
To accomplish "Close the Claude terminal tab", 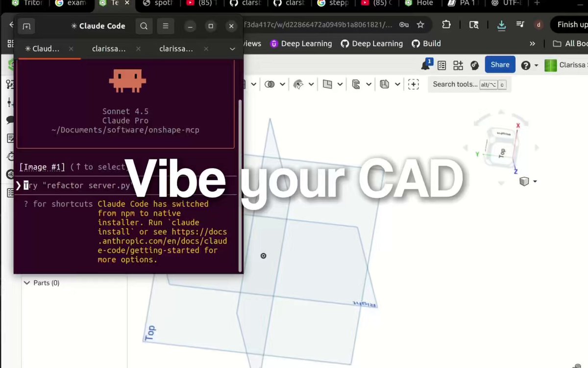I will point(71,49).
